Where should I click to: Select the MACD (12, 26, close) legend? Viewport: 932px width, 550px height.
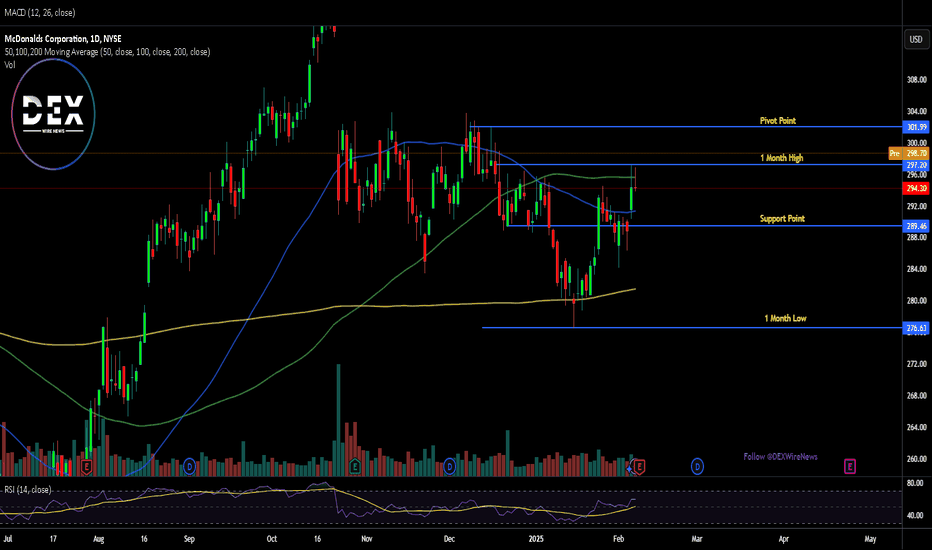(x=40, y=12)
